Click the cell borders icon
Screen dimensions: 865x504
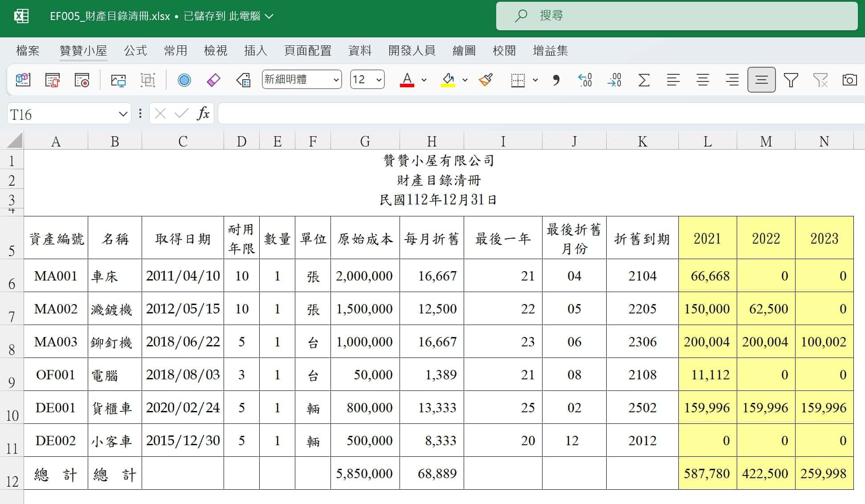tap(518, 80)
